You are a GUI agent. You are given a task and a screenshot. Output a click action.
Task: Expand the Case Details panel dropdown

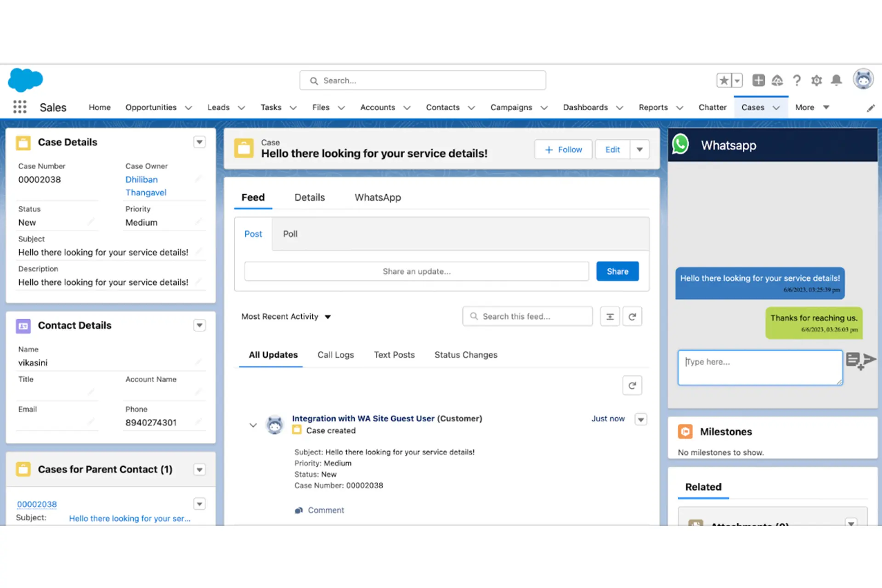click(x=201, y=142)
